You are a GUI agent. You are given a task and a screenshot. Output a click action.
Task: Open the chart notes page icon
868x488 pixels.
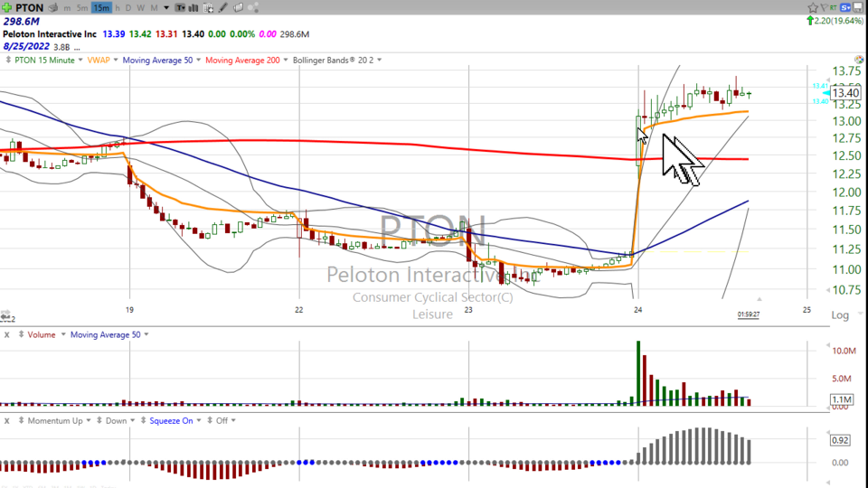point(238,8)
